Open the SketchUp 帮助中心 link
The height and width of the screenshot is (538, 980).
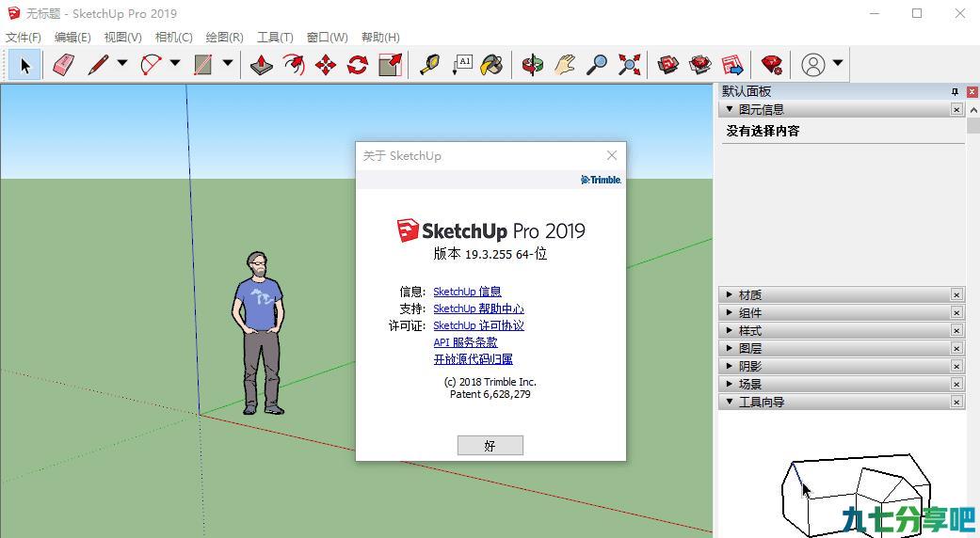tap(479, 309)
